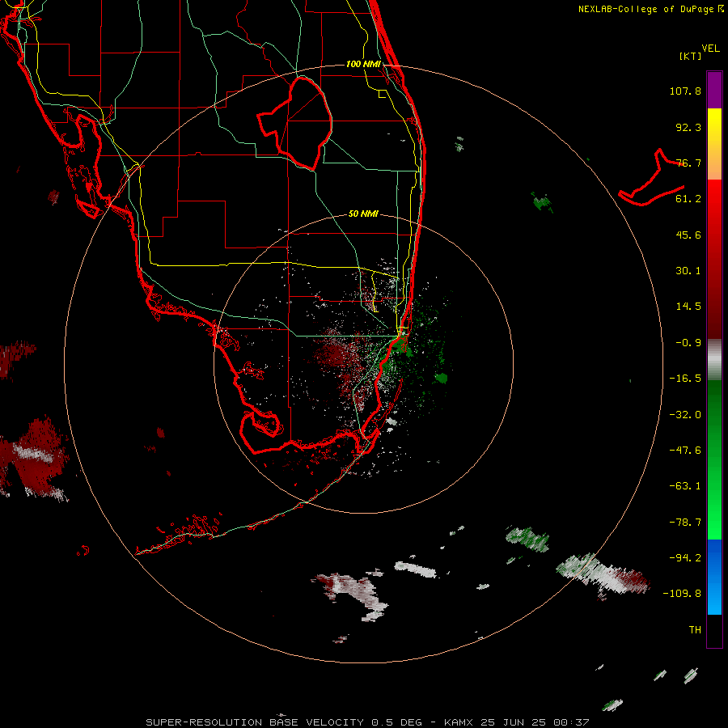Click the 30.1 legend value
The width and height of the screenshot is (728, 728).
pyautogui.click(x=688, y=271)
